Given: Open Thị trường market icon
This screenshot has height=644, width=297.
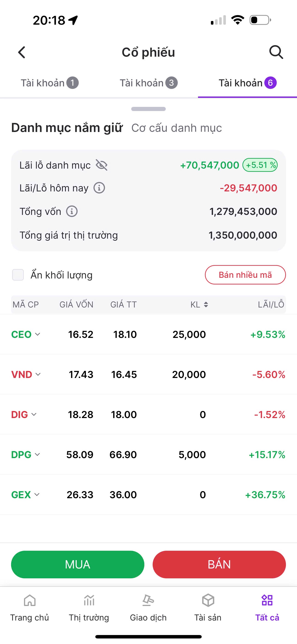Looking at the screenshot, I should pyautogui.click(x=89, y=600).
